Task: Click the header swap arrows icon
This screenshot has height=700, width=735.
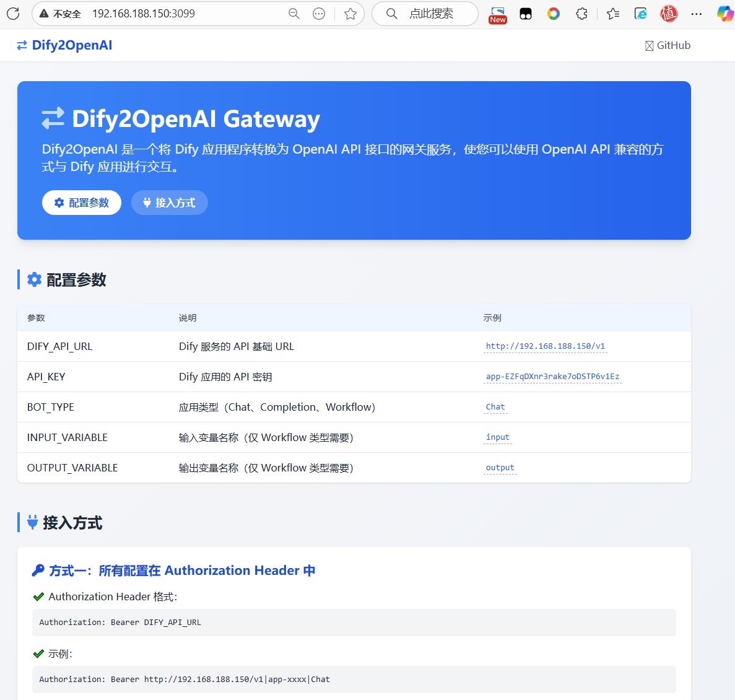Action: 22,45
